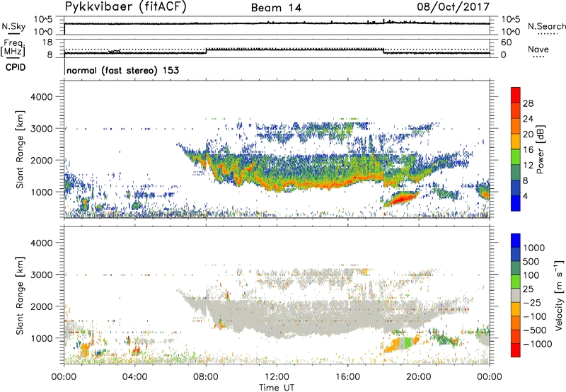This screenshot has height=392, width=566.
Task: Click the blue bottom of power color bar
Action: [x=516, y=203]
